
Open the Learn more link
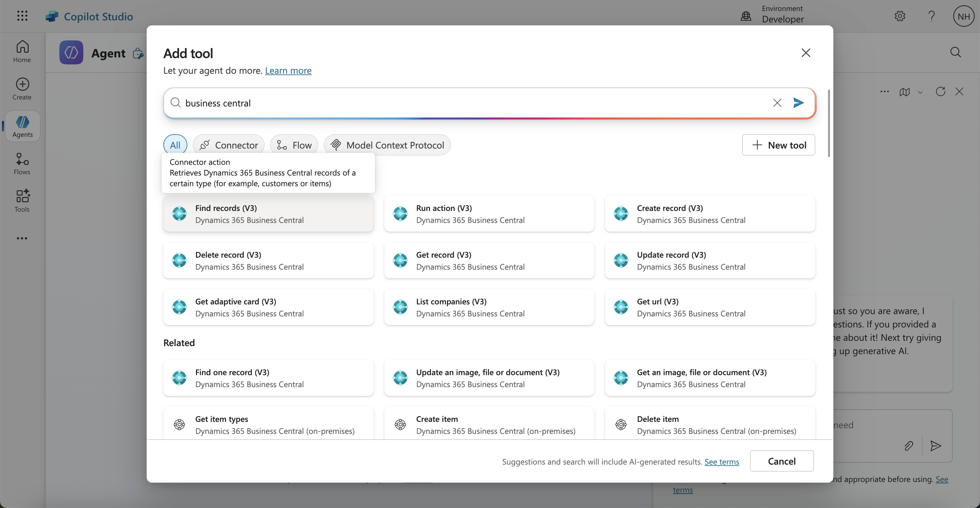[288, 70]
